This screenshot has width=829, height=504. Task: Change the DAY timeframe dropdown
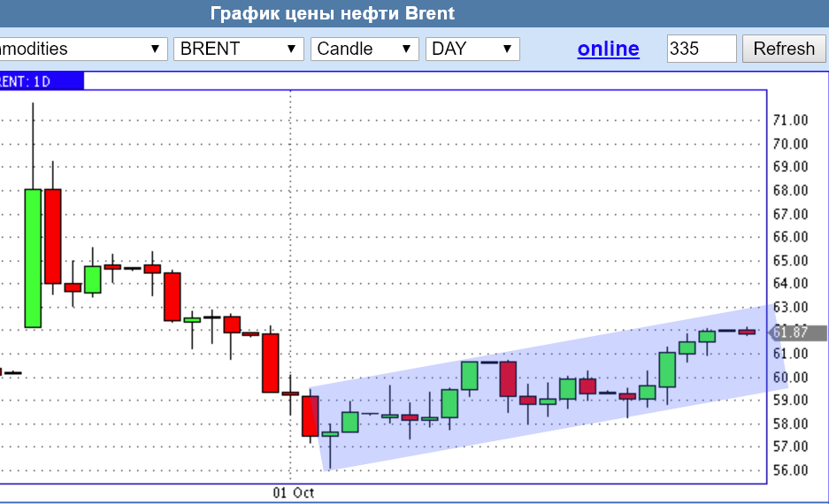coord(472,49)
